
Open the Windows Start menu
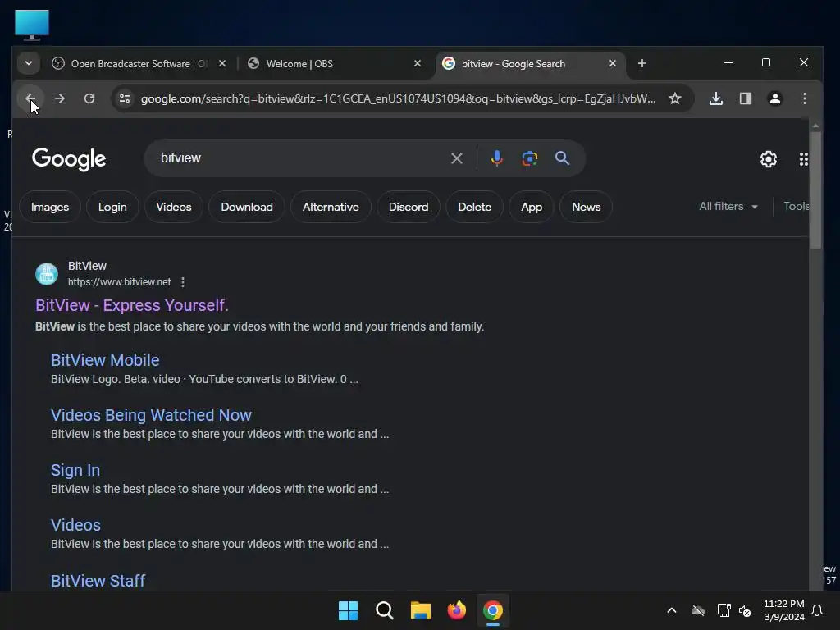[x=348, y=610]
